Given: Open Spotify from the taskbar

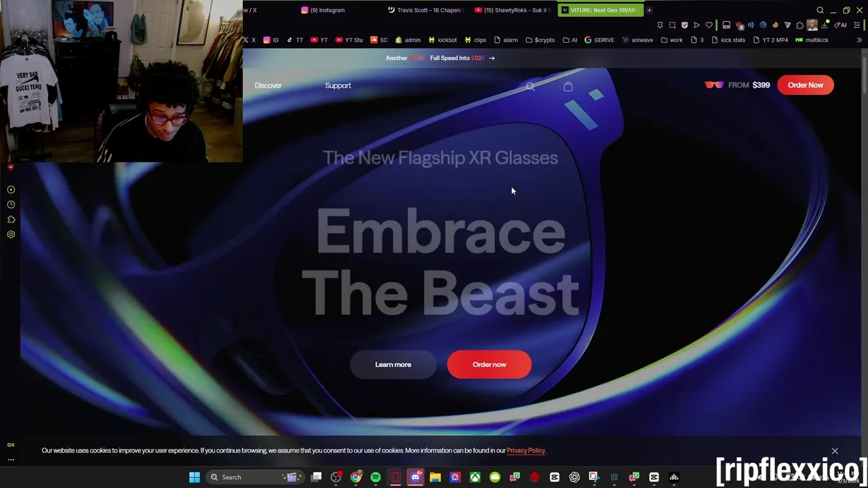Looking at the screenshot, I should point(376,477).
